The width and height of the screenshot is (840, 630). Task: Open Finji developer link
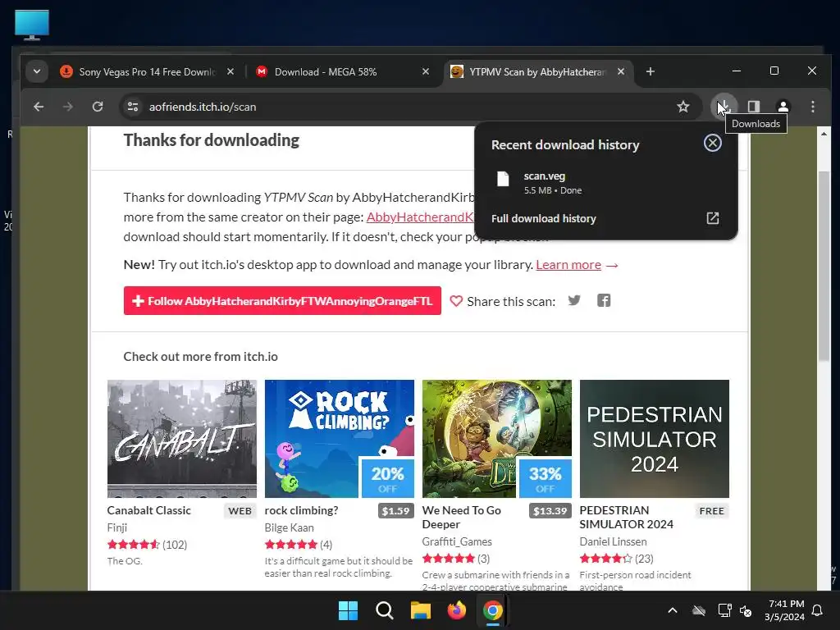tap(116, 527)
